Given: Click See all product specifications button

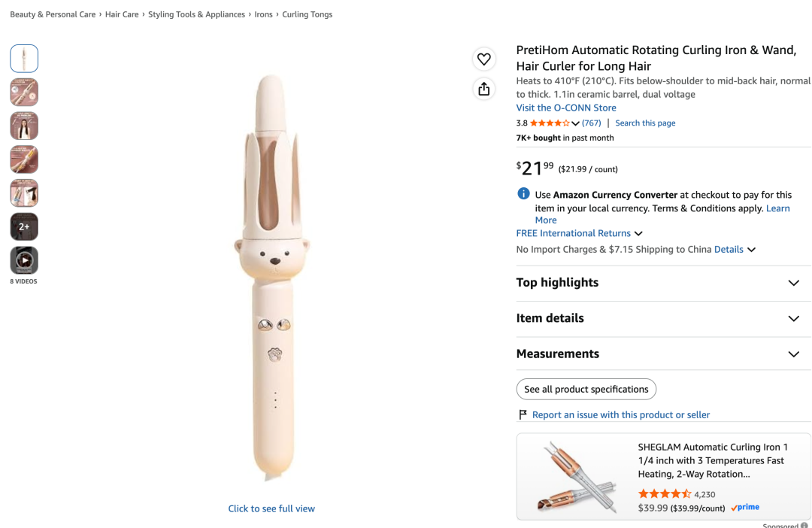Looking at the screenshot, I should 586,389.
